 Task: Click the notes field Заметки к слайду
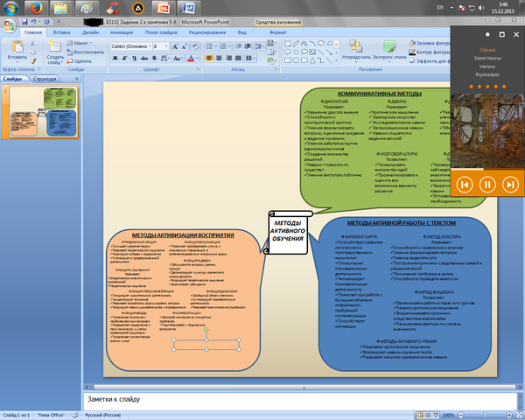pos(262,401)
